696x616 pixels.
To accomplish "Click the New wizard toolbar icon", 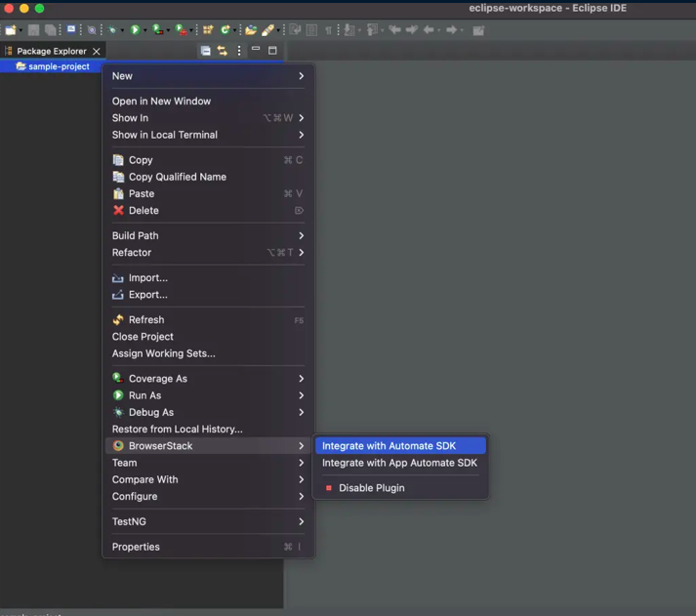I will (x=10, y=30).
